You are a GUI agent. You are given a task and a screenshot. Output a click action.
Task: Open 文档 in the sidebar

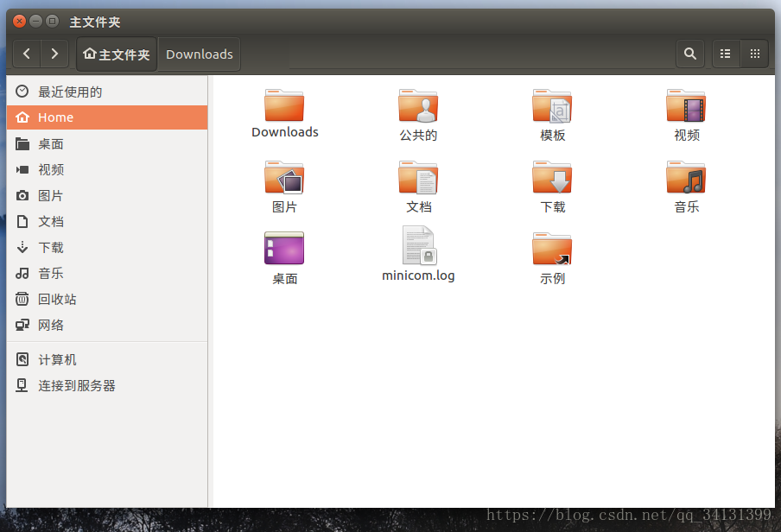pos(107,222)
